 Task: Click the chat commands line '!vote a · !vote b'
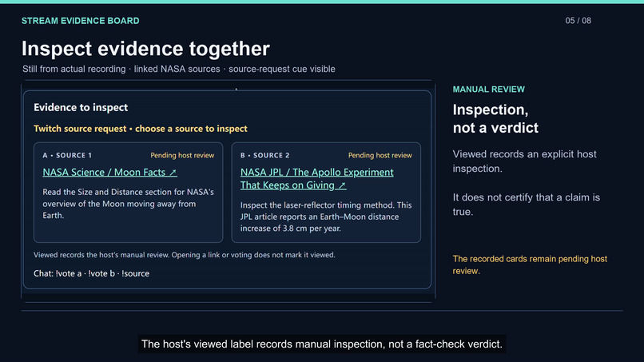tap(92, 273)
